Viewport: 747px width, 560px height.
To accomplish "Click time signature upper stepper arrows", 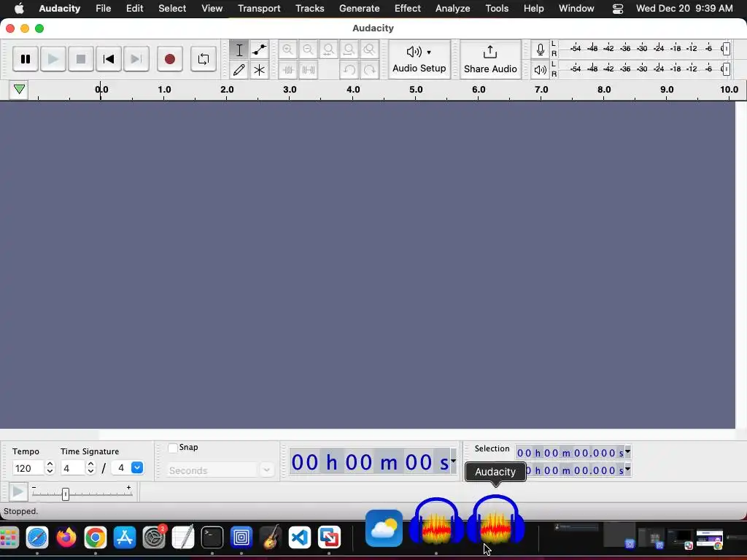I will pyautogui.click(x=91, y=468).
